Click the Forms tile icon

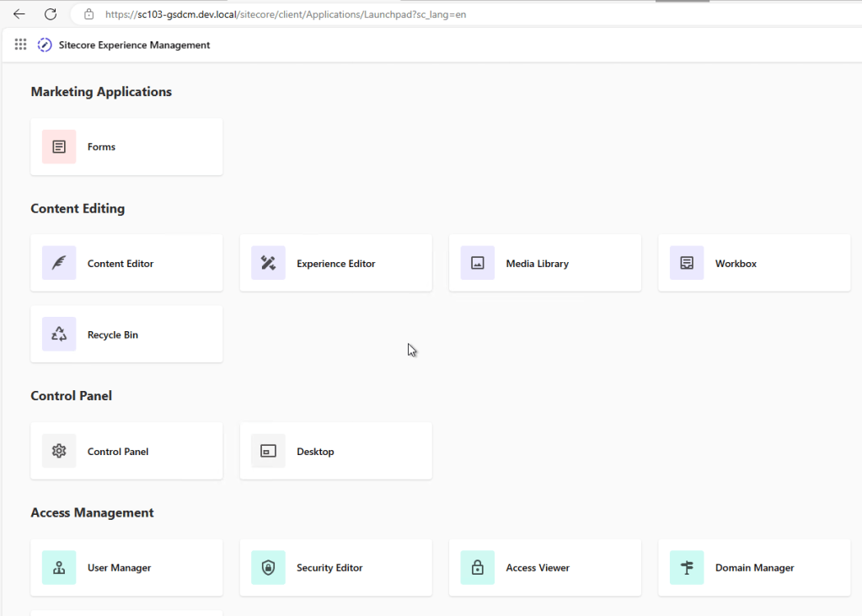tap(59, 147)
